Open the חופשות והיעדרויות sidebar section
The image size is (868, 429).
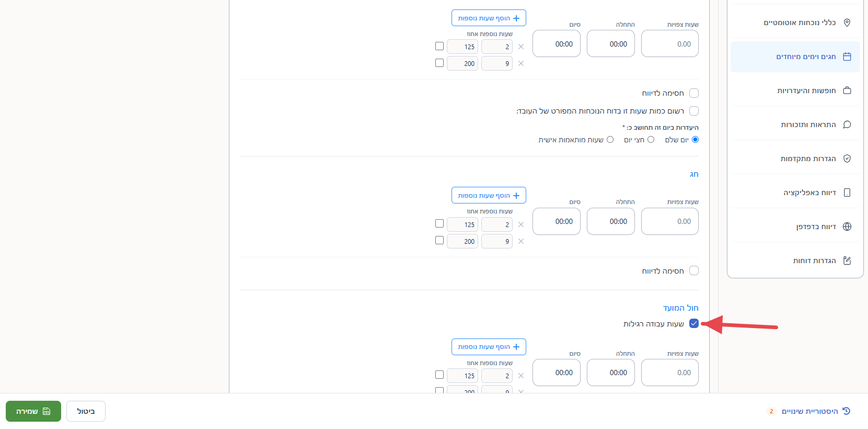(x=795, y=91)
